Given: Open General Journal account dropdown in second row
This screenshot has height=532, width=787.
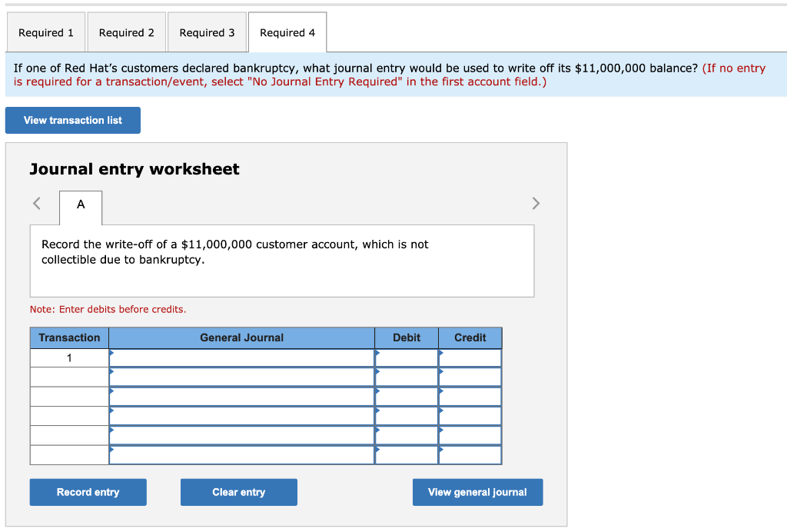Looking at the screenshot, I should click(242, 377).
